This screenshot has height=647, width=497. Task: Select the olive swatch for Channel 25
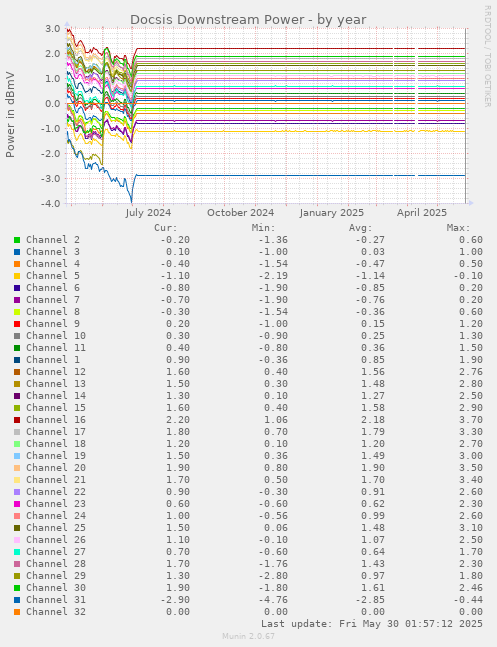tap(17, 528)
